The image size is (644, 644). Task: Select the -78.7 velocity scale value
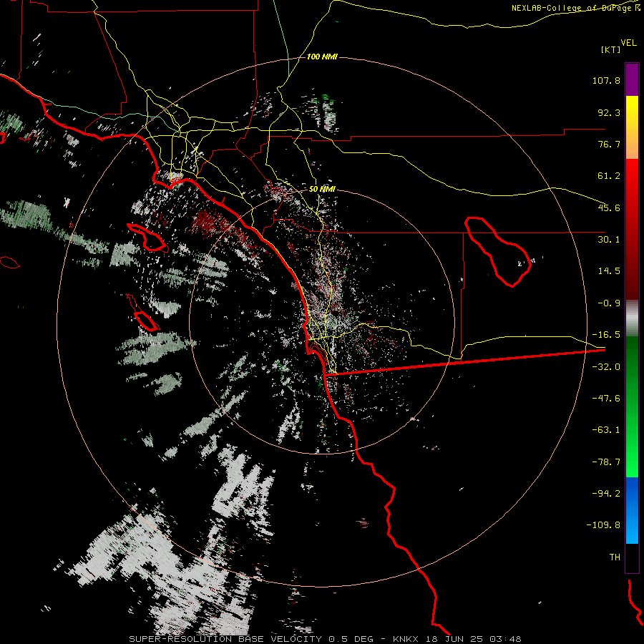(606, 462)
